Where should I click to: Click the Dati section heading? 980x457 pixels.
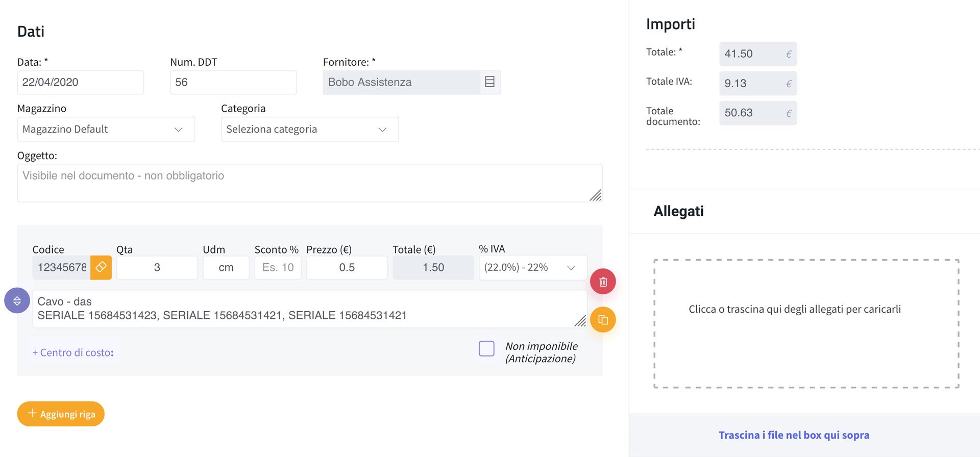[x=31, y=32]
